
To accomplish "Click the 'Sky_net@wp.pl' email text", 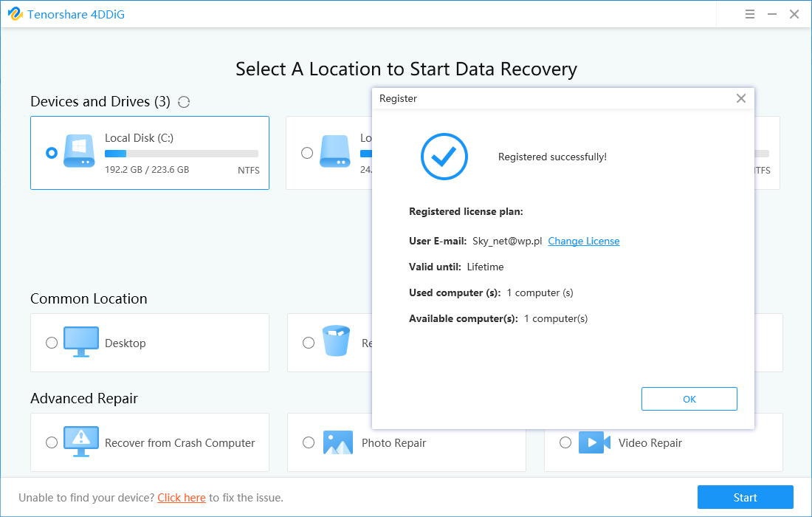I will (507, 241).
